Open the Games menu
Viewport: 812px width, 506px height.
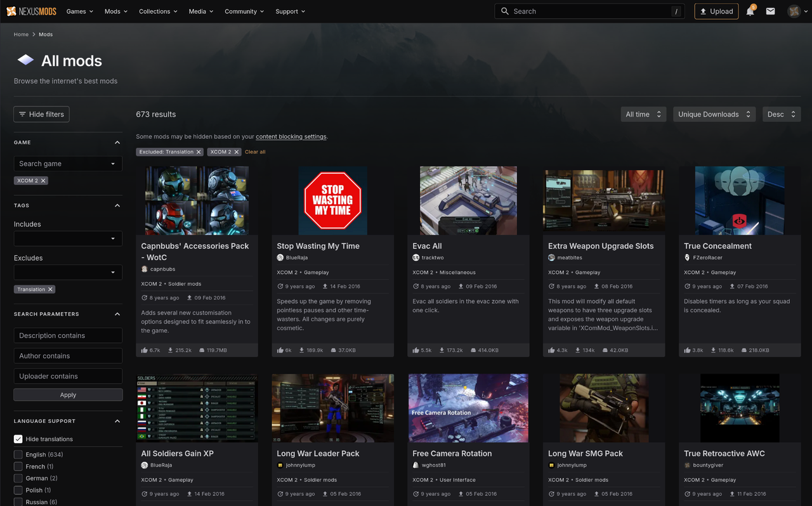pyautogui.click(x=80, y=11)
